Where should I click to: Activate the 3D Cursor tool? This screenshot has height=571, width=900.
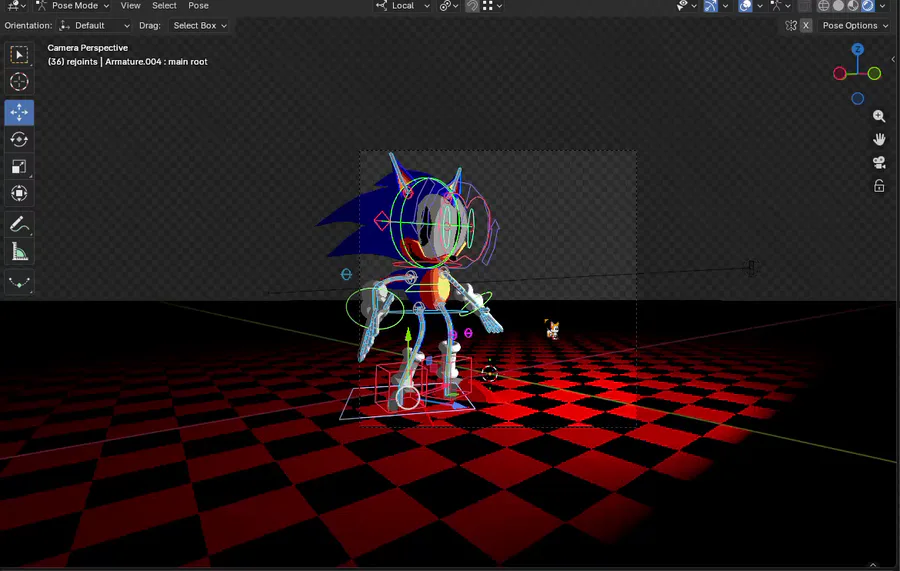[19, 81]
